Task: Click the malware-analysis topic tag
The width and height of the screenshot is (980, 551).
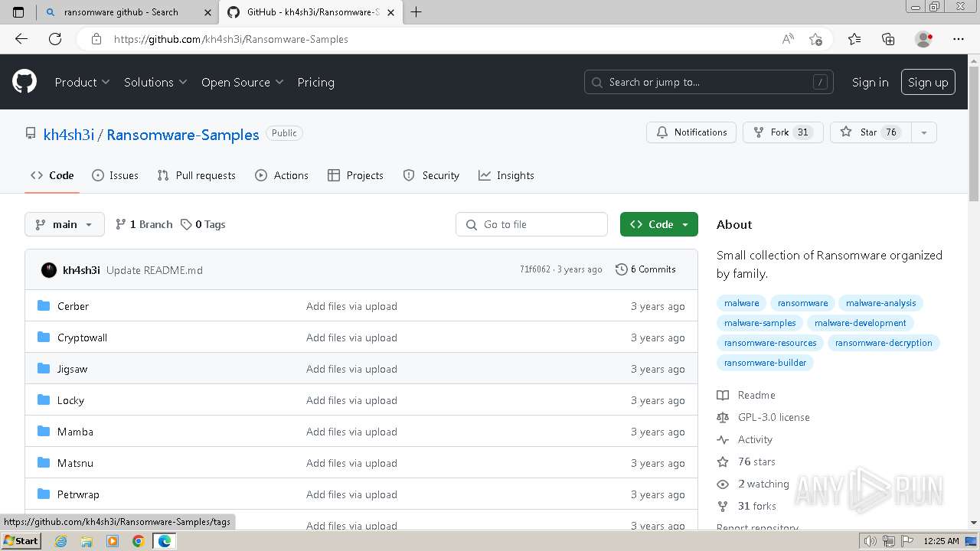Action: point(880,303)
